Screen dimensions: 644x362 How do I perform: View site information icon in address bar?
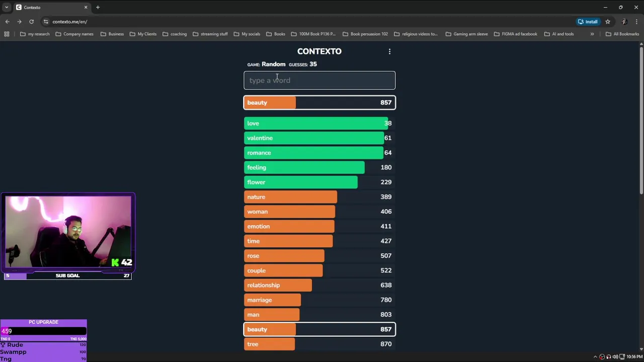coord(46,22)
